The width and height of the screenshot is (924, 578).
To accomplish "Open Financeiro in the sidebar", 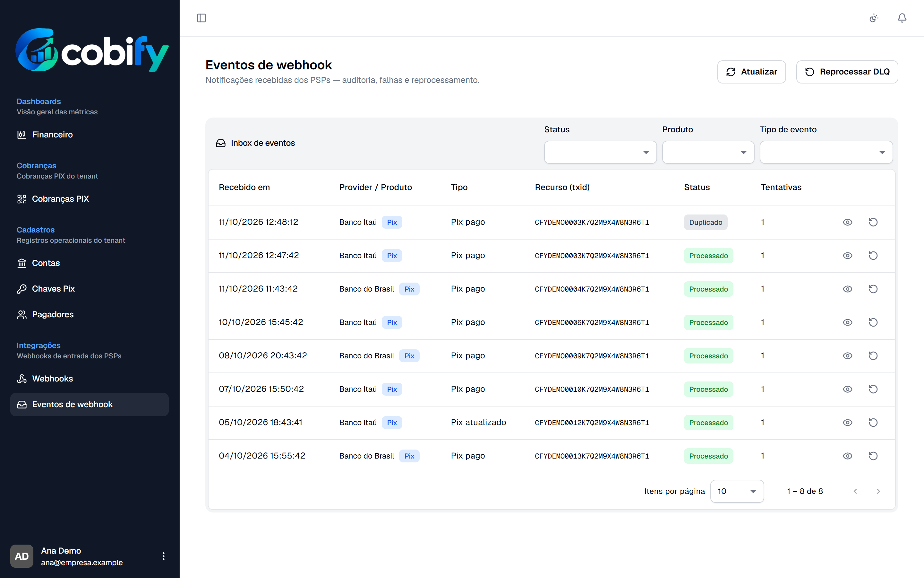I will [x=89, y=135].
